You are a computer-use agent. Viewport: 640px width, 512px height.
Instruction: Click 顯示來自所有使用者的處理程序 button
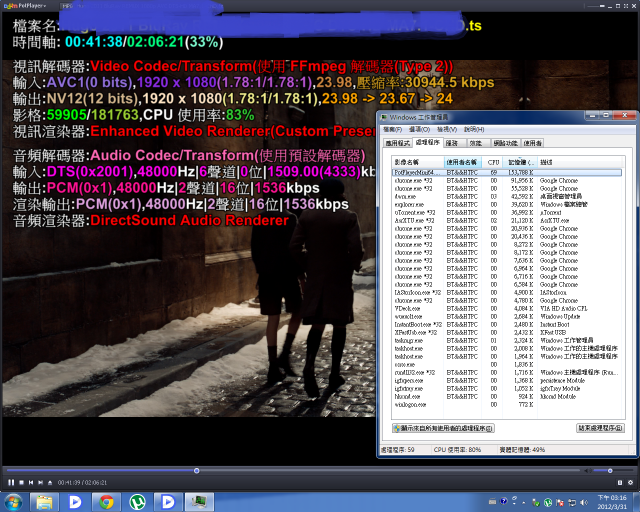[444, 428]
